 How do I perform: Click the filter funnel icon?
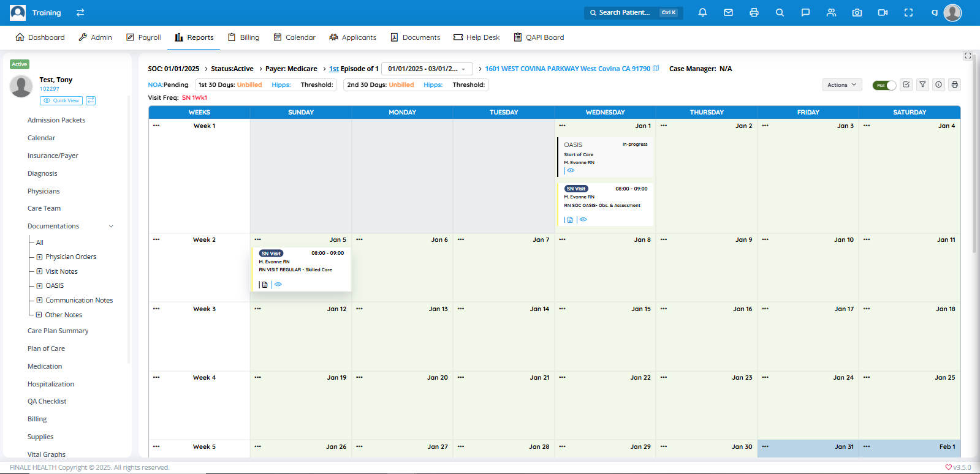[x=922, y=85]
